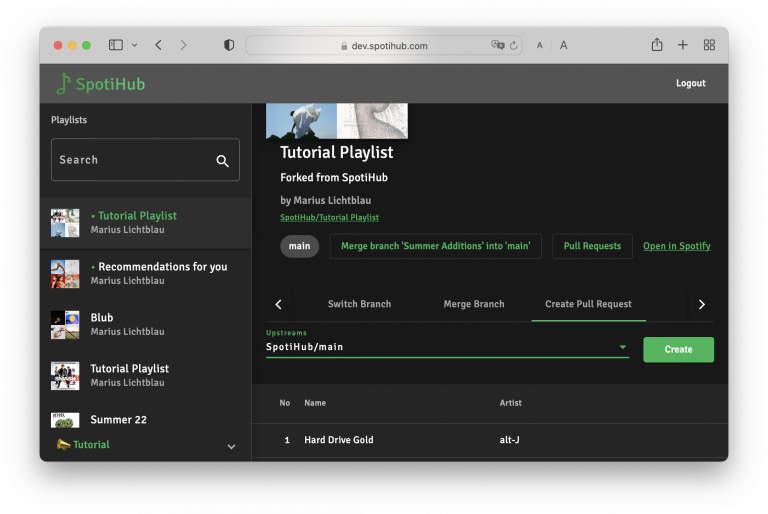Focus the playlist Search field
This screenshot has width=768, height=514.
[x=145, y=160]
